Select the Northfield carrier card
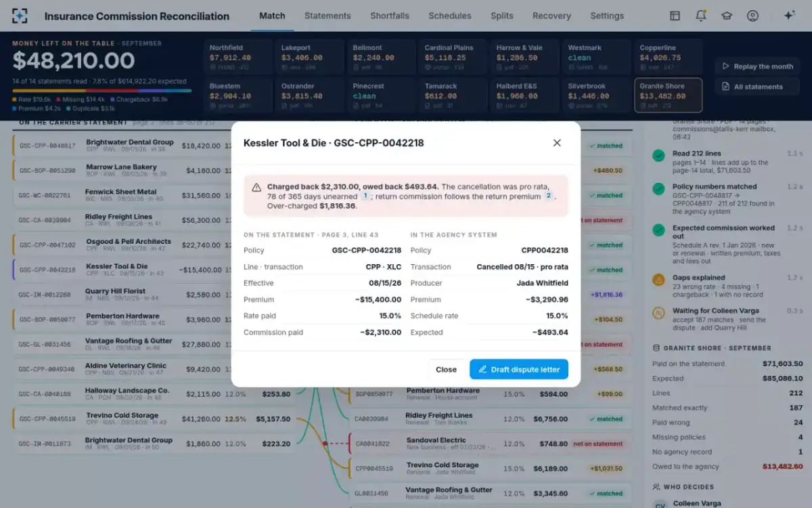The image size is (812, 508). coord(238,57)
